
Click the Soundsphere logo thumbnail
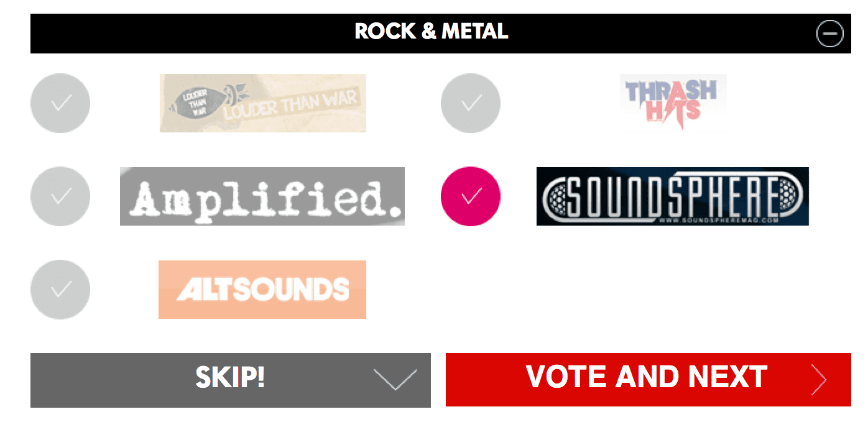(x=672, y=196)
